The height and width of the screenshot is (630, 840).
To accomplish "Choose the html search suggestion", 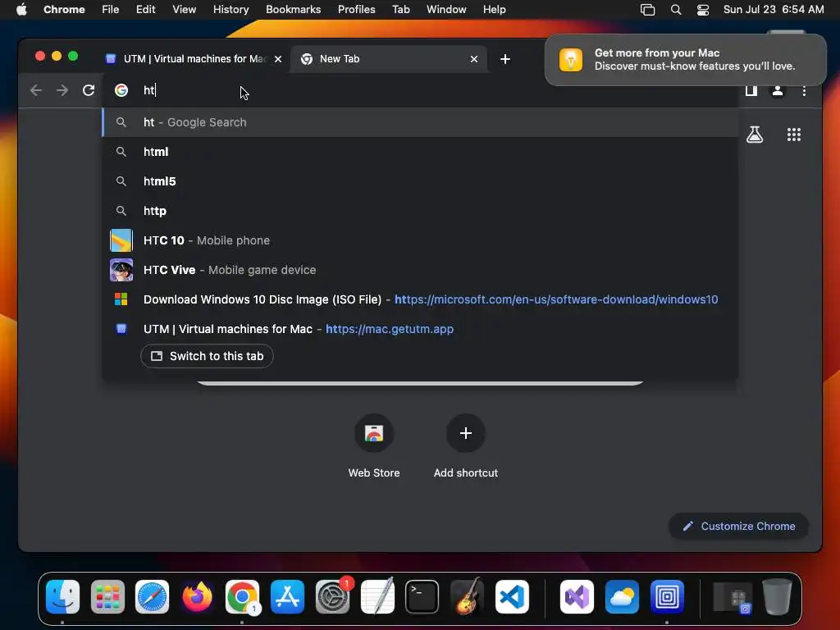I will (420, 152).
